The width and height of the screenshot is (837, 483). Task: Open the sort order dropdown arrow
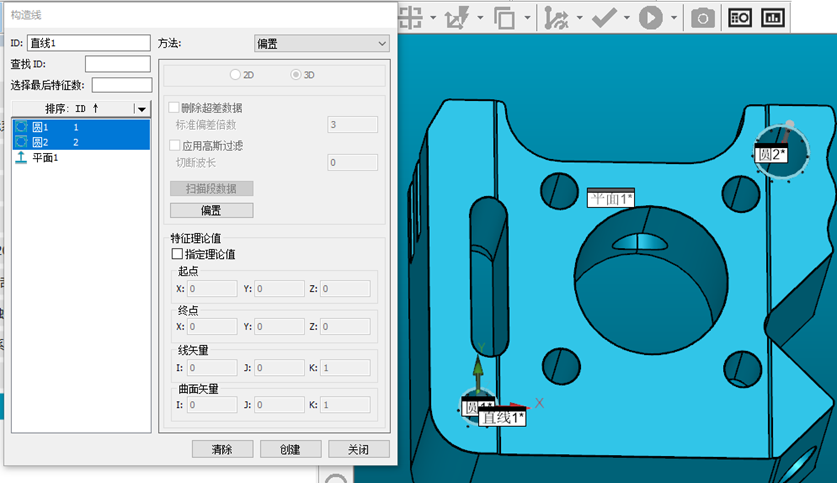[142, 109]
